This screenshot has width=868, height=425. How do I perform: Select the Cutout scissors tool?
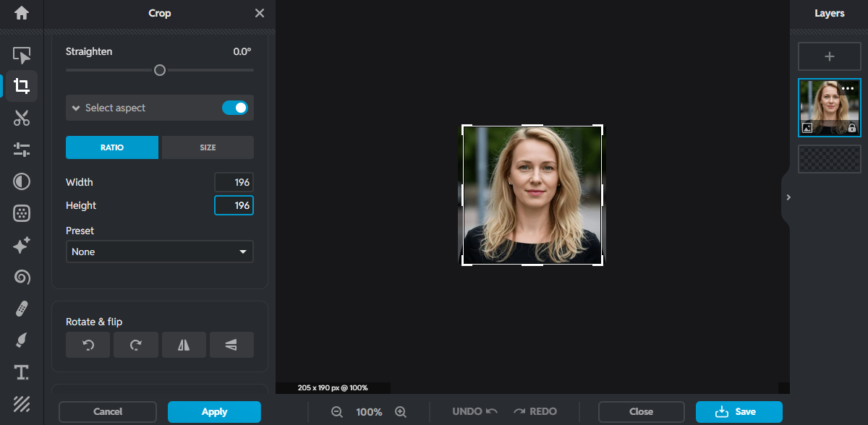[x=22, y=118]
